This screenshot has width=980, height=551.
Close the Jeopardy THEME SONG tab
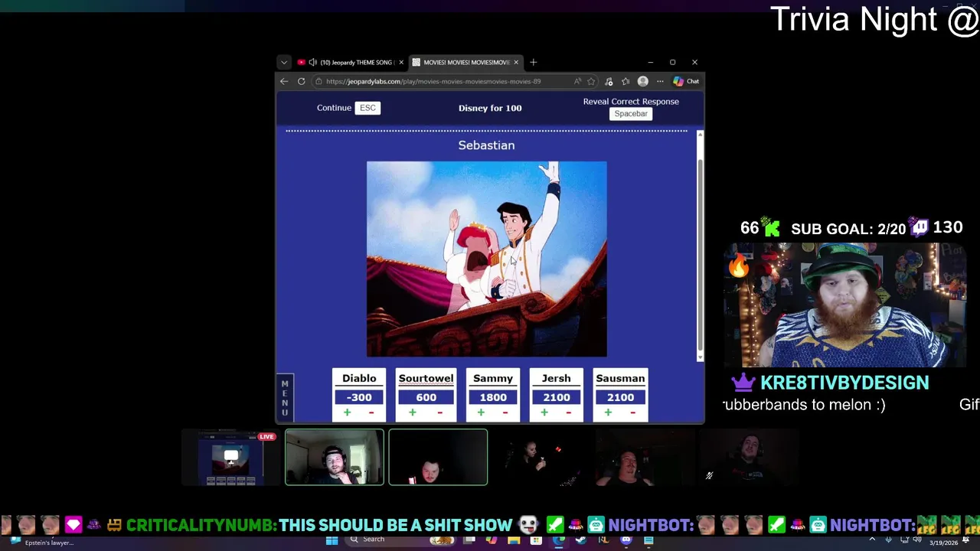(x=401, y=62)
